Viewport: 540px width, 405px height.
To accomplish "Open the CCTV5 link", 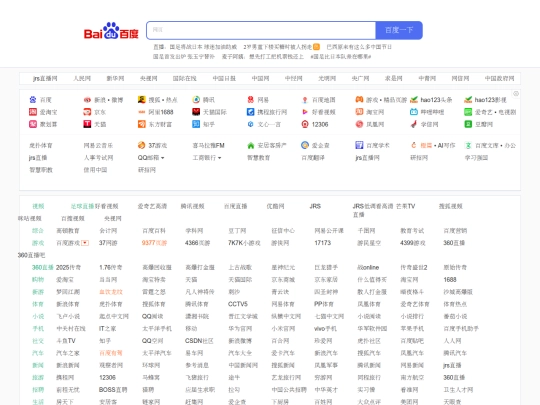I will (x=238, y=304).
